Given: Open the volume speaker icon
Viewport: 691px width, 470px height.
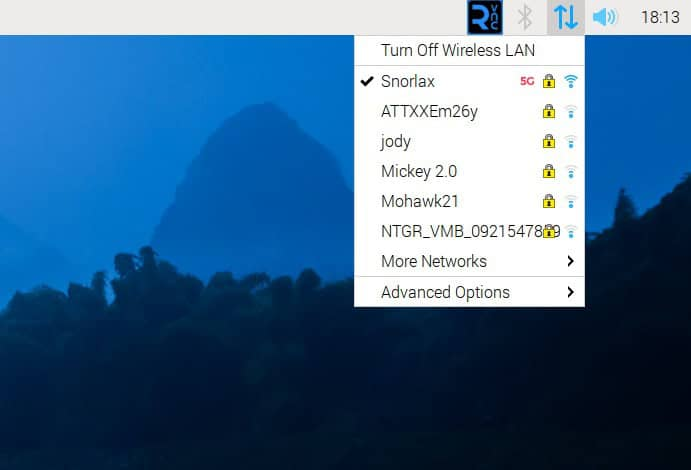Looking at the screenshot, I should tap(604, 17).
